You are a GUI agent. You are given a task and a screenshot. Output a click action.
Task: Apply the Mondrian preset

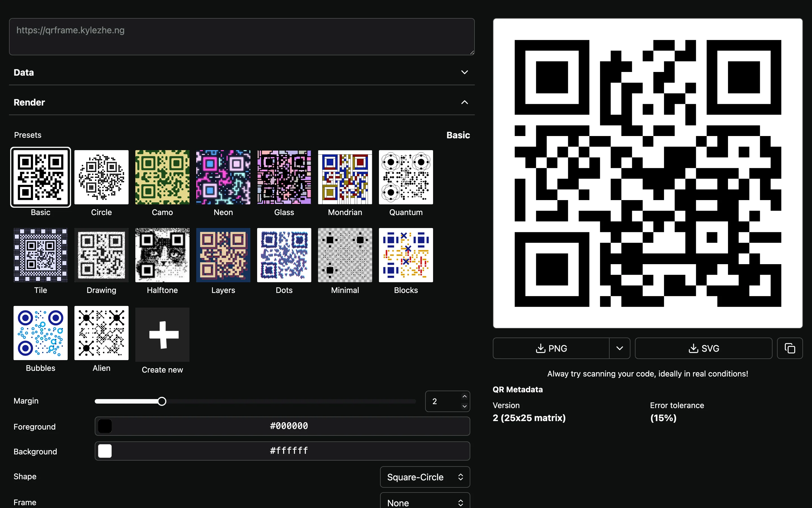click(x=345, y=177)
